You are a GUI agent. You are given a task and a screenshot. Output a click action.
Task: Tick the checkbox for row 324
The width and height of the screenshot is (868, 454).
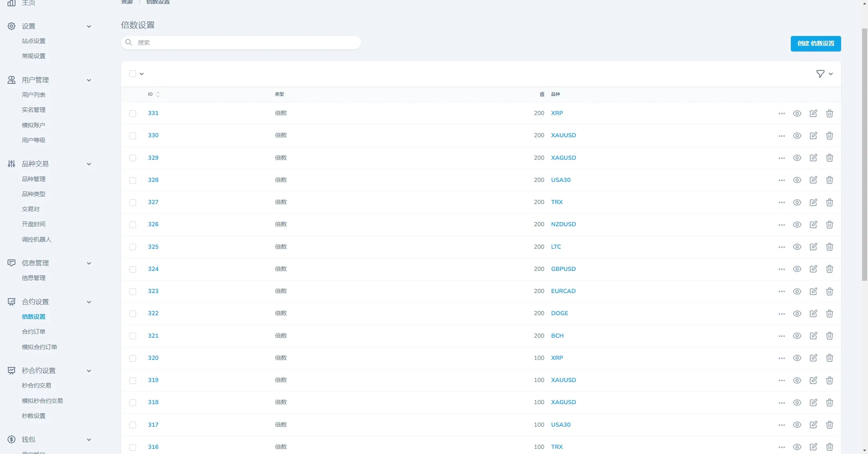(x=133, y=269)
